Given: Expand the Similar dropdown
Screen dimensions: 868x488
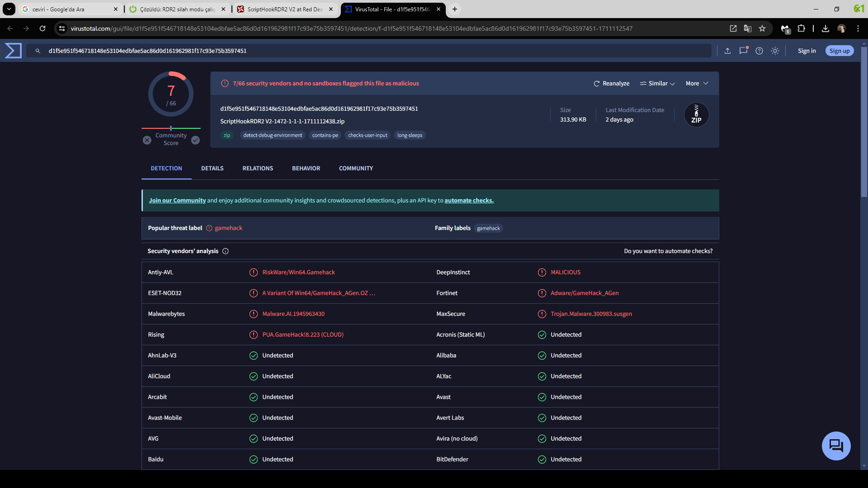Looking at the screenshot, I should pos(657,84).
